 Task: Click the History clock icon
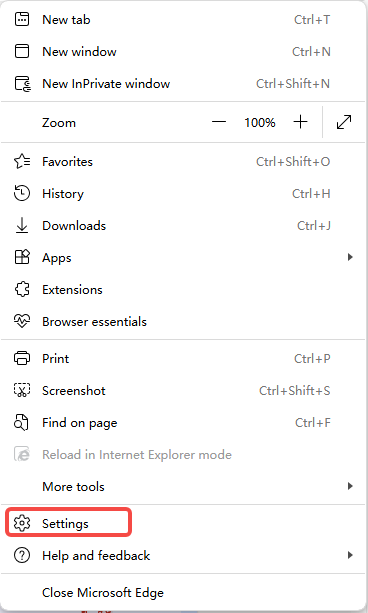tap(22, 194)
